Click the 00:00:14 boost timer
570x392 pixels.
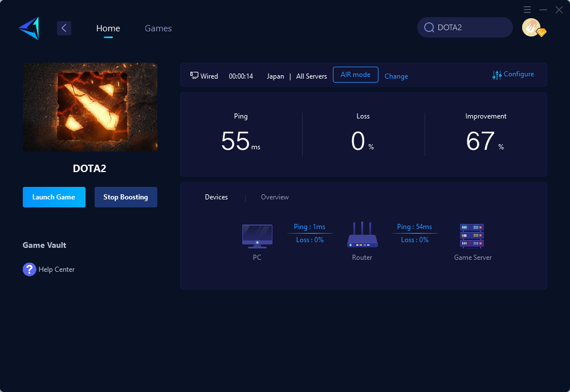241,76
